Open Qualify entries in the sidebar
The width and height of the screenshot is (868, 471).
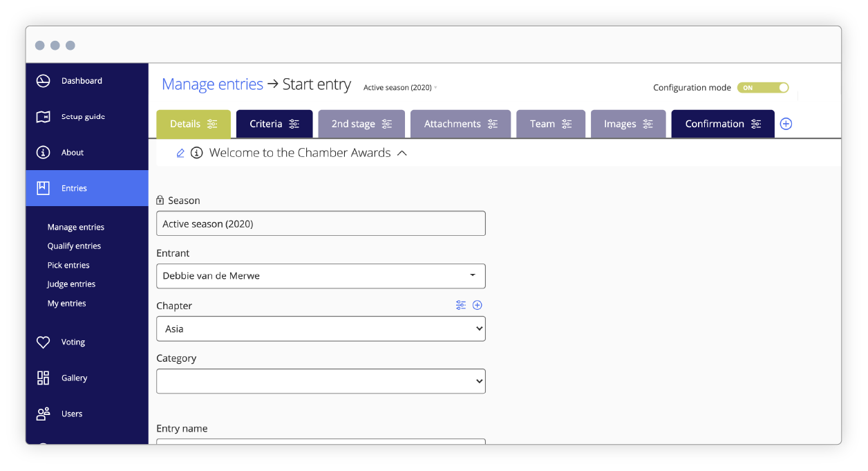[x=74, y=246]
